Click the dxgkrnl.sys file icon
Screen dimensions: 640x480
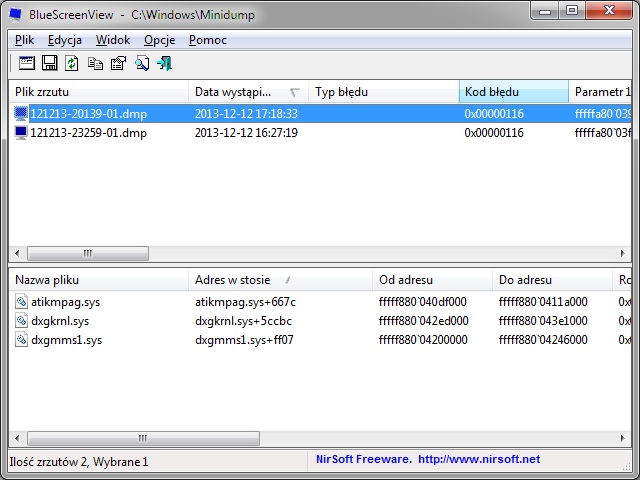click(21, 321)
